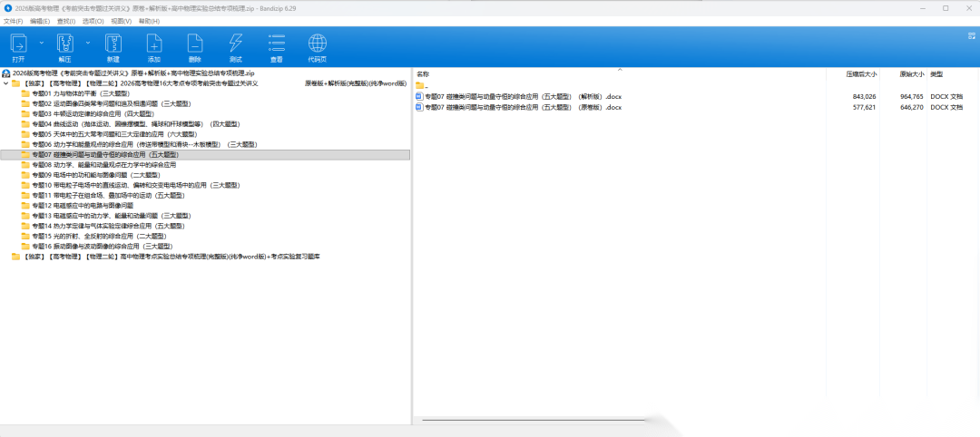980x437 pixels.
Task: Select folder 专题16 振动图像与波动图像 in tree
Action: coord(102,246)
